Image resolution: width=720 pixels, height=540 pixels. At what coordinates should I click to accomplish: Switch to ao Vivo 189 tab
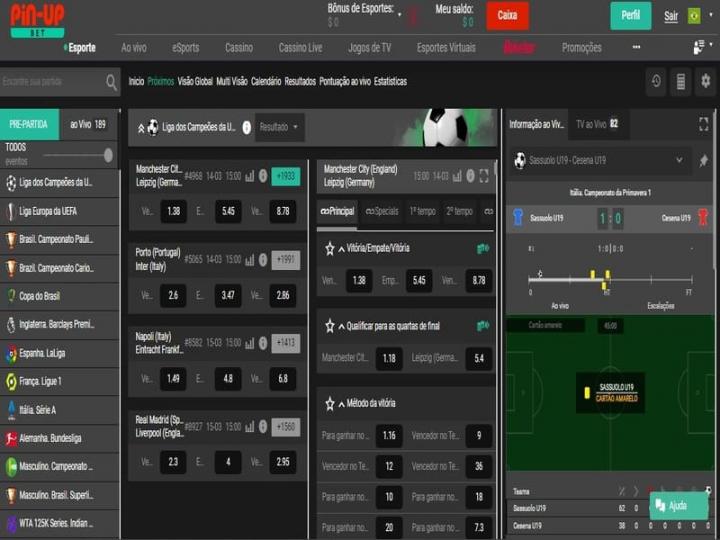(88, 124)
